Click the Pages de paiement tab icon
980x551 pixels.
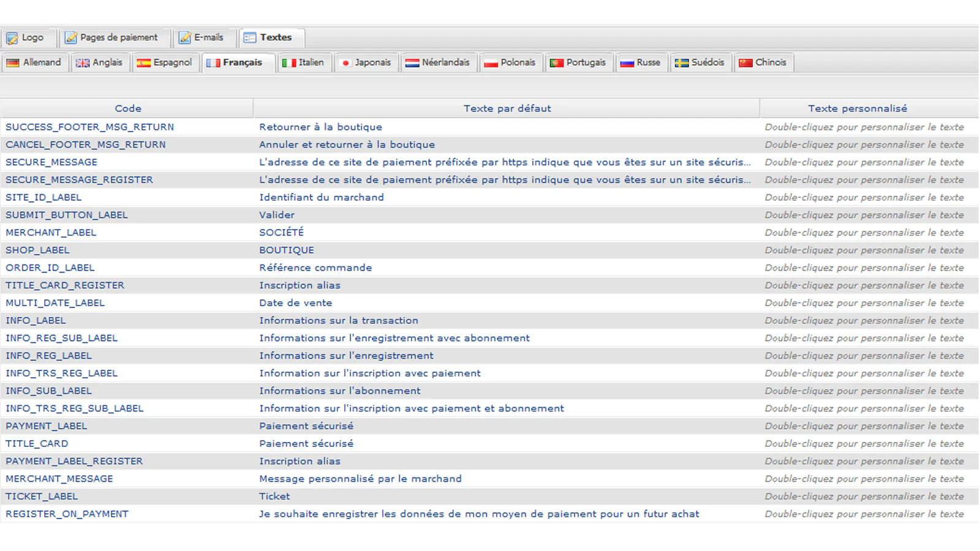point(71,38)
